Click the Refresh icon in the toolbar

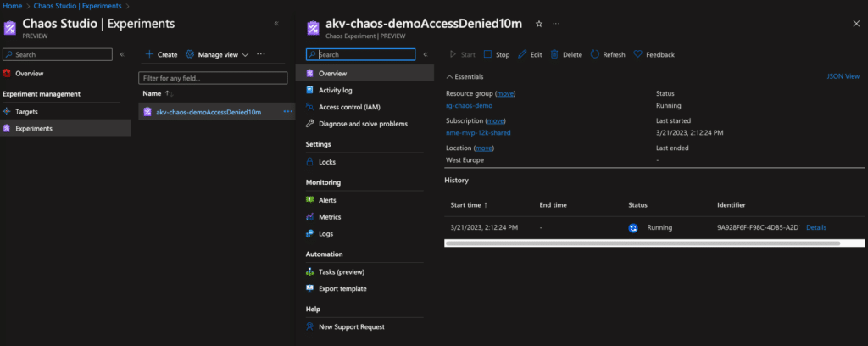[595, 54]
